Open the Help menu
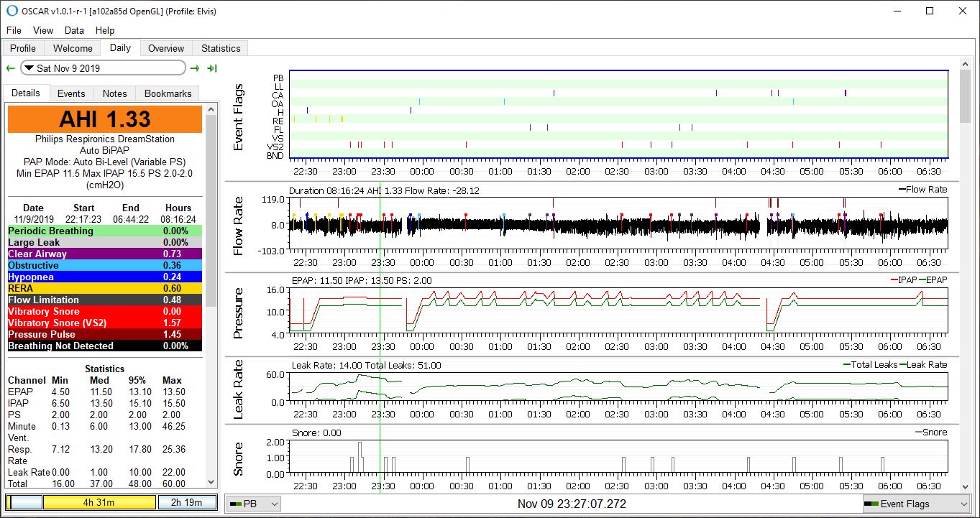 (x=105, y=30)
